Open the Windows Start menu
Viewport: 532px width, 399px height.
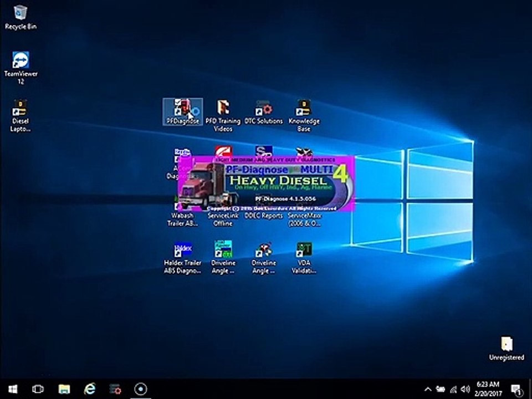(x=13, y=389)
